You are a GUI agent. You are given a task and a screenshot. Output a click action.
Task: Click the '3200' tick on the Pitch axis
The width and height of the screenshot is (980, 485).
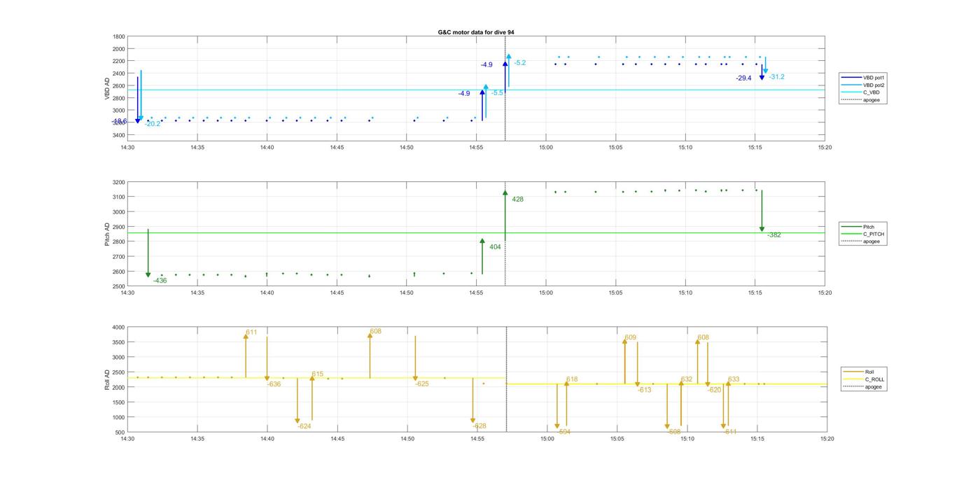[119, 182]
